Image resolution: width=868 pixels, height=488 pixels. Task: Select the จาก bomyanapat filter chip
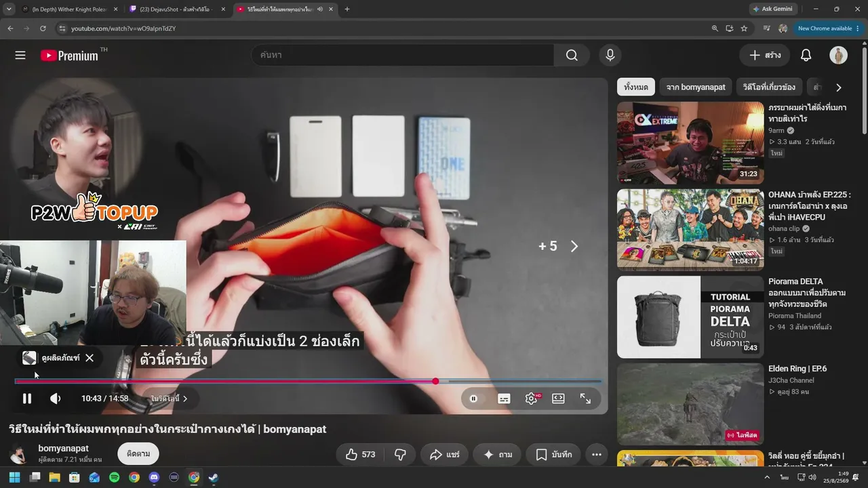696,87
